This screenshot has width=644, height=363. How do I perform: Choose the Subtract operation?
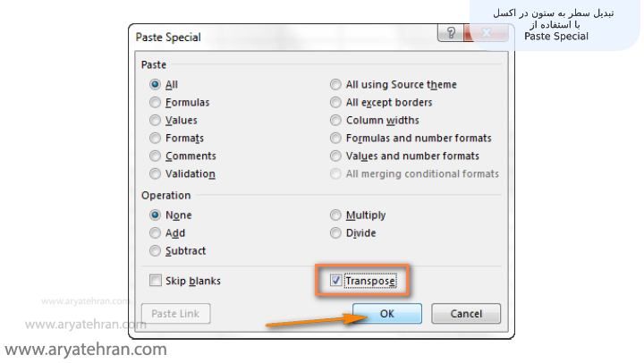point(156,251)
